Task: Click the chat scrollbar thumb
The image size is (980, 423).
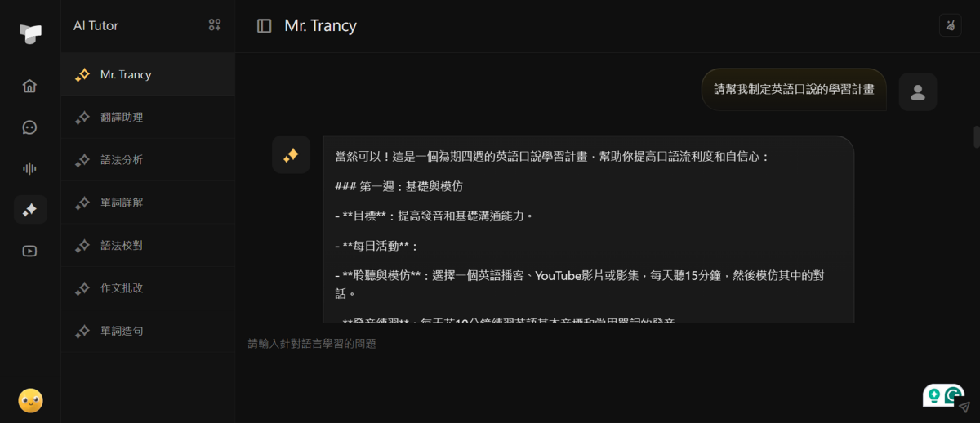Action: click(x=976, y=136)
